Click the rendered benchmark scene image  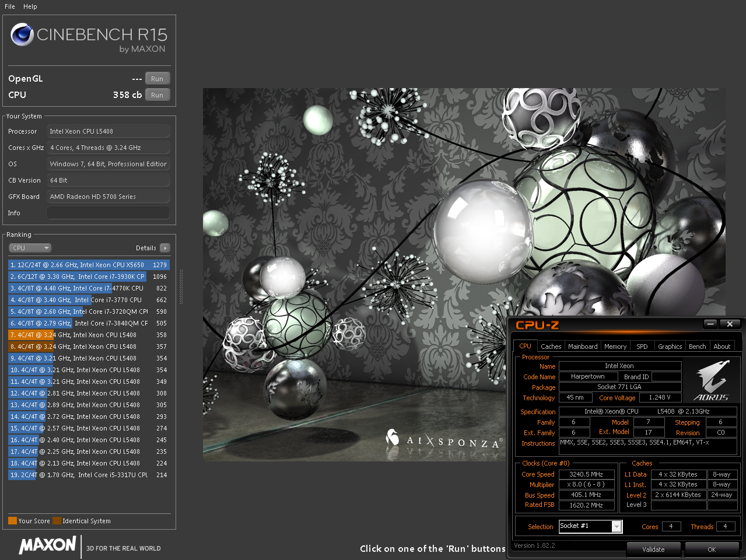[464, 275]
